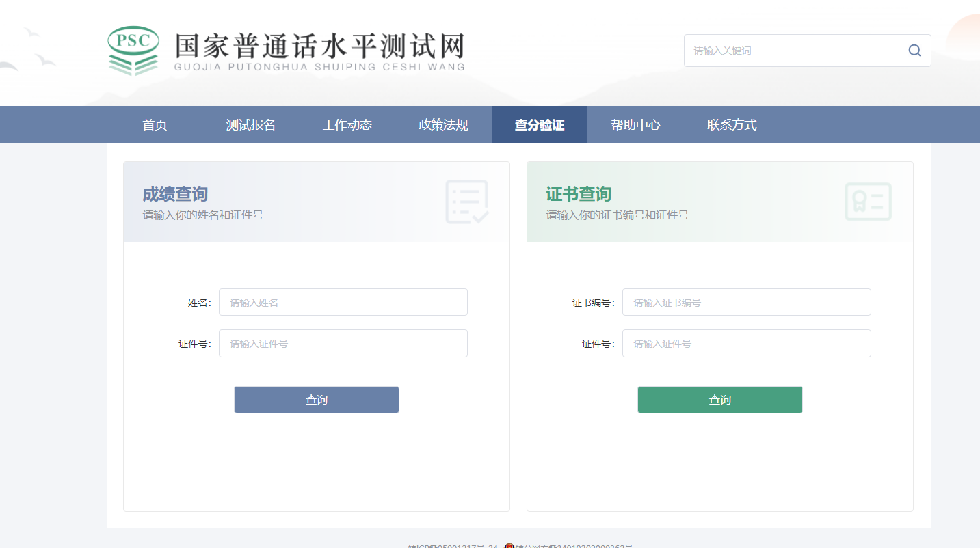980x548 pixels.
Task: Click the 证件号 field under 成绩查询
Action: coord(343,343)
